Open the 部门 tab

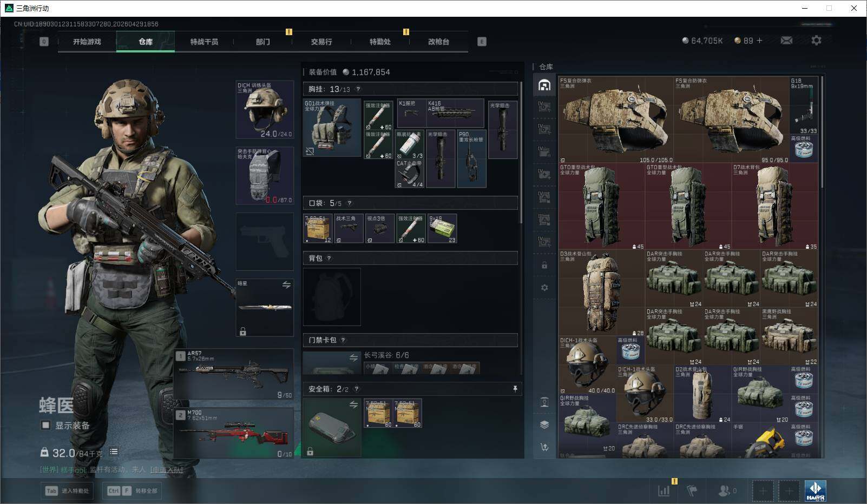[263, 42]
